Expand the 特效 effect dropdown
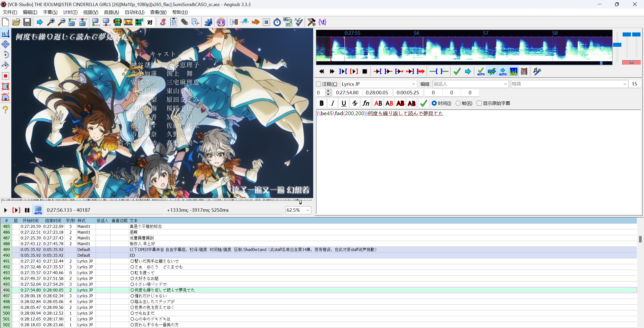 625,84
